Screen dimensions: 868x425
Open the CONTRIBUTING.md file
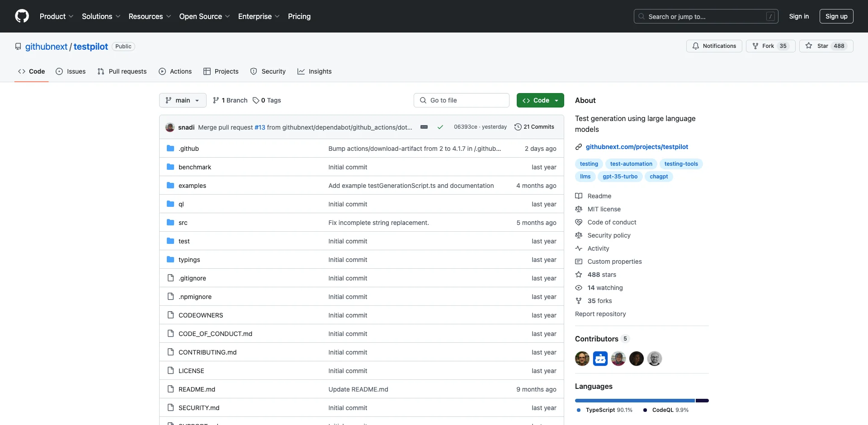point(208,352)
